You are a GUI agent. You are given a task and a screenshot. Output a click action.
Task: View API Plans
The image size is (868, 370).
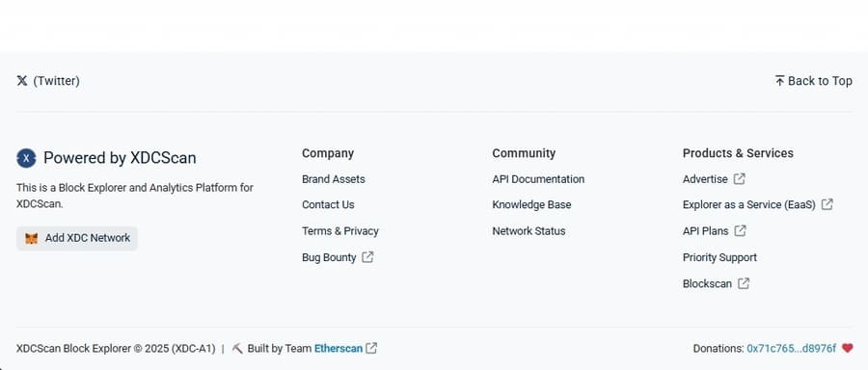coord(705,230)
